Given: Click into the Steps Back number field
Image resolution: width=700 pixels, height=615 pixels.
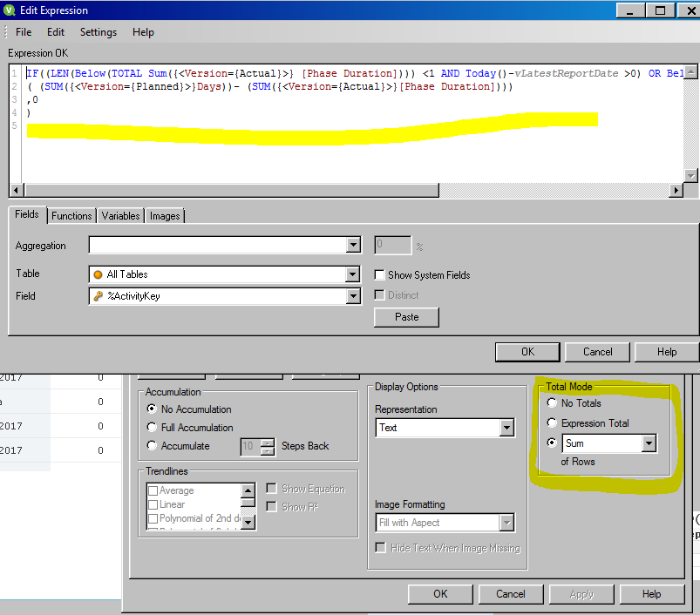Looking at the screenshot, I should pyautogui.click(x=251, y=447).
